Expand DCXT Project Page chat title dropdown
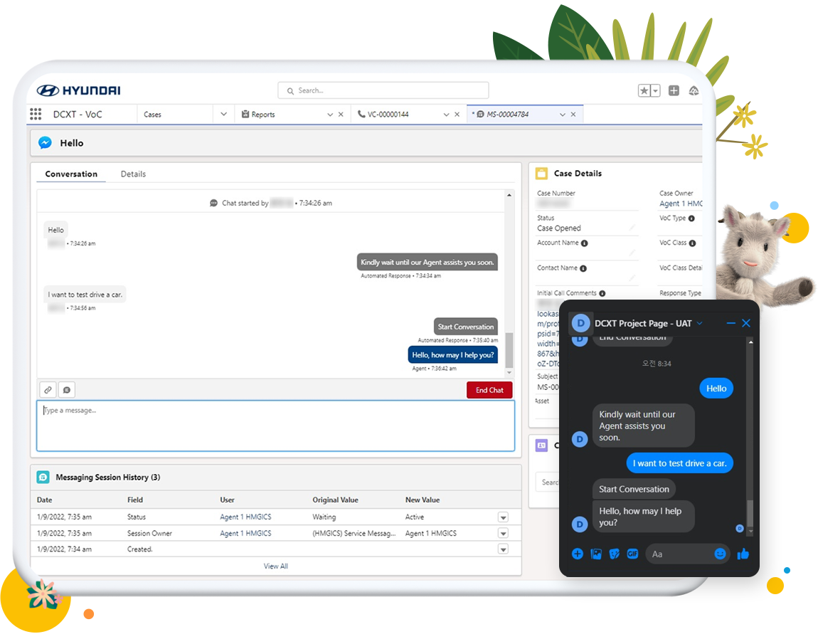The height and width of the screenshot is (644, 818). [700, 323]
